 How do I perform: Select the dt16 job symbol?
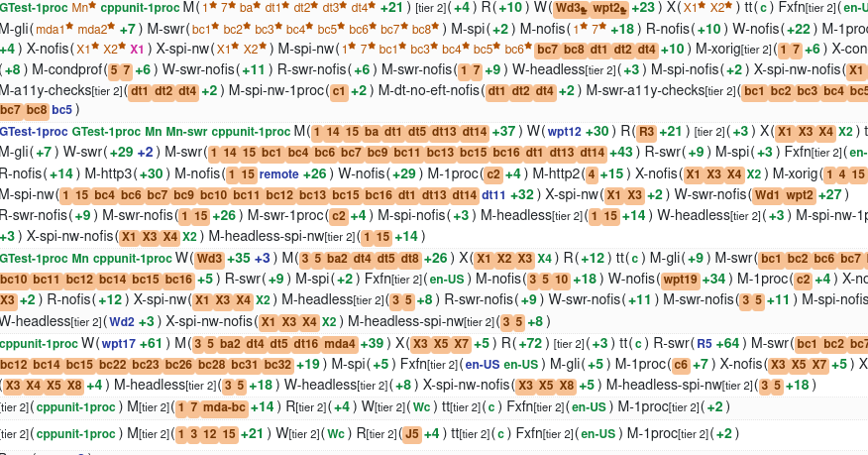[306, 344]
